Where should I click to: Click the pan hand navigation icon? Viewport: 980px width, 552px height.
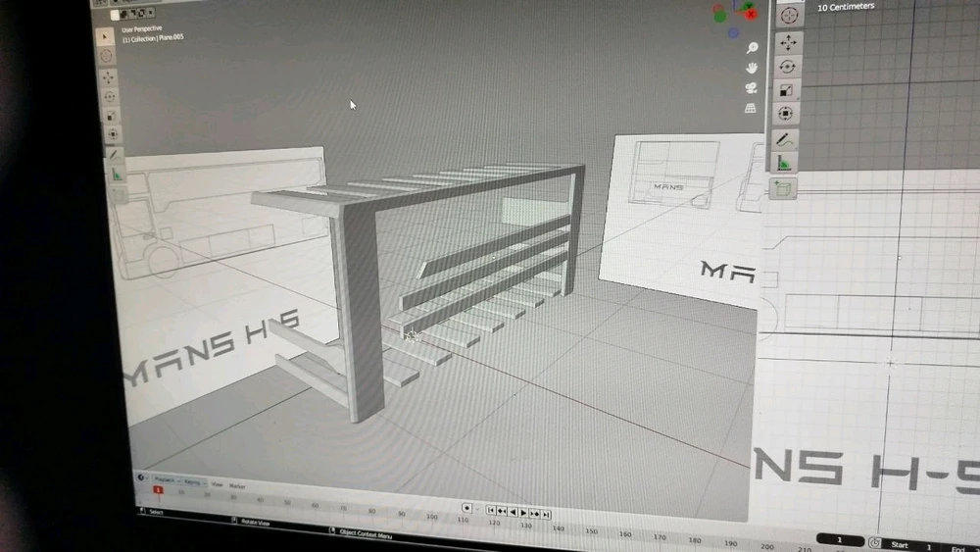point(752,68)
